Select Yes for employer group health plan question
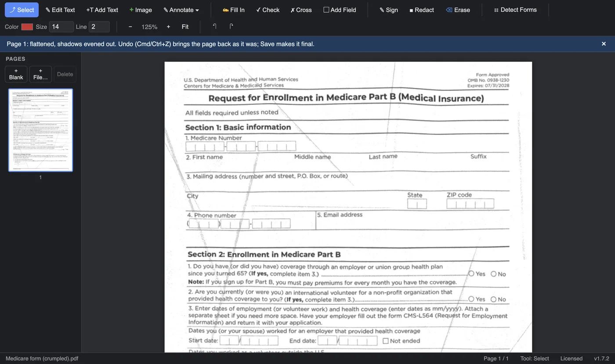 tap(471, 274)
